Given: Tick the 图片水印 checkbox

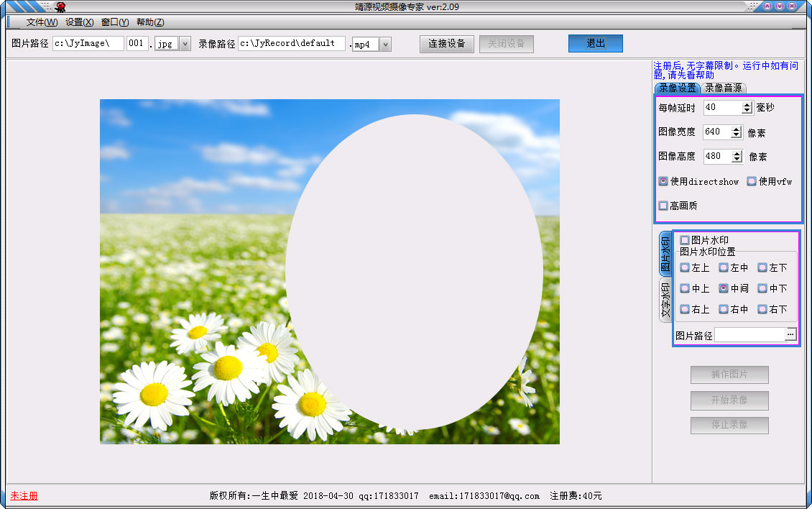Looking at the screenshot, I should click(x=685, y=240).
